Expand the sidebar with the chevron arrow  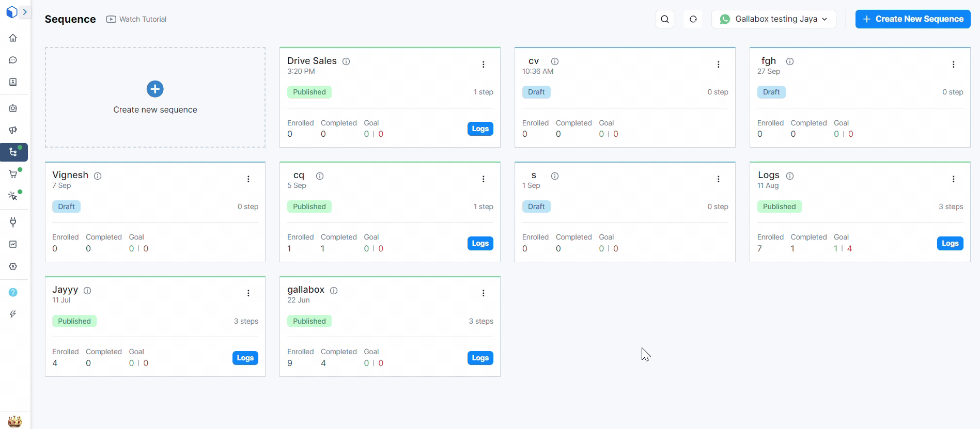point(24,12)
